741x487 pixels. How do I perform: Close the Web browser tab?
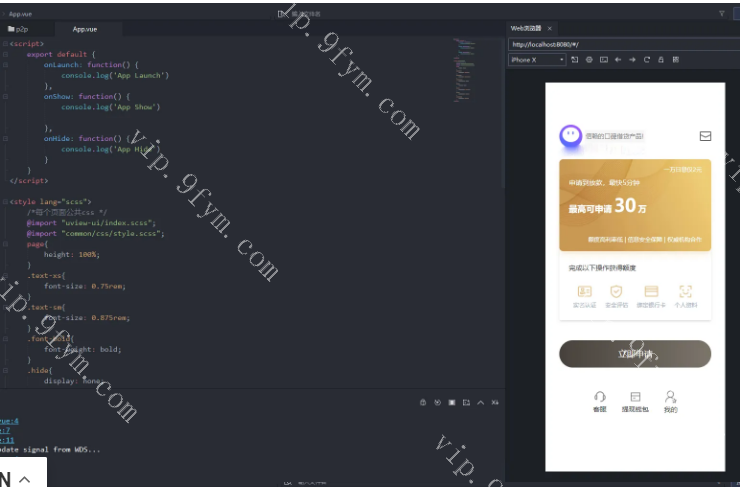tap(550, 29)
